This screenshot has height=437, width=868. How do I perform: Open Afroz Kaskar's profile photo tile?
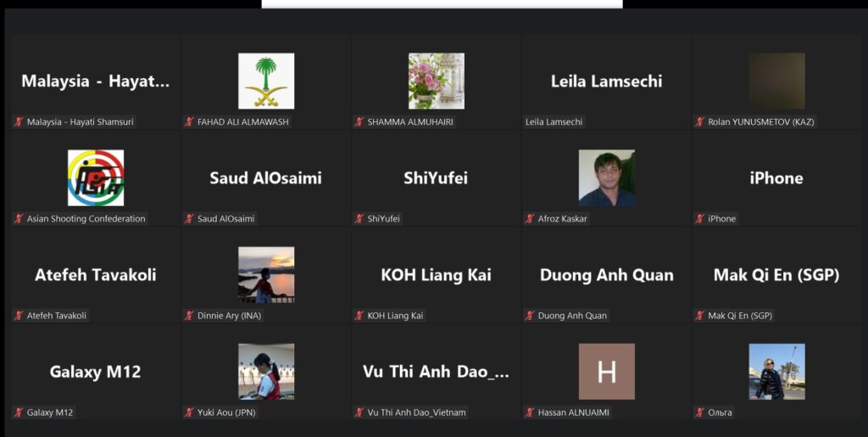[x=607, y=178]
